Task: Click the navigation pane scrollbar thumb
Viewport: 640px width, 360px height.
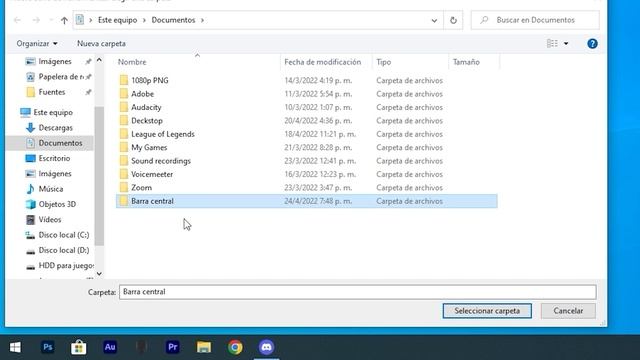Action: 99,176
